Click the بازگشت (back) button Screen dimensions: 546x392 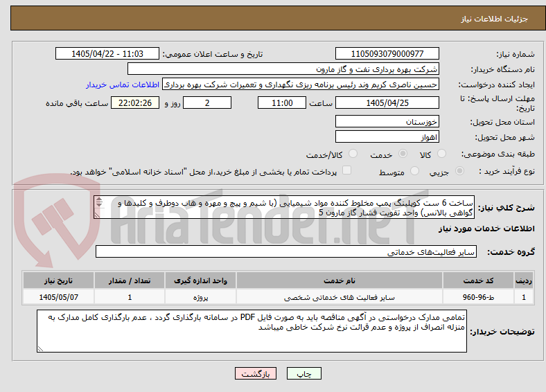point(256,373)
